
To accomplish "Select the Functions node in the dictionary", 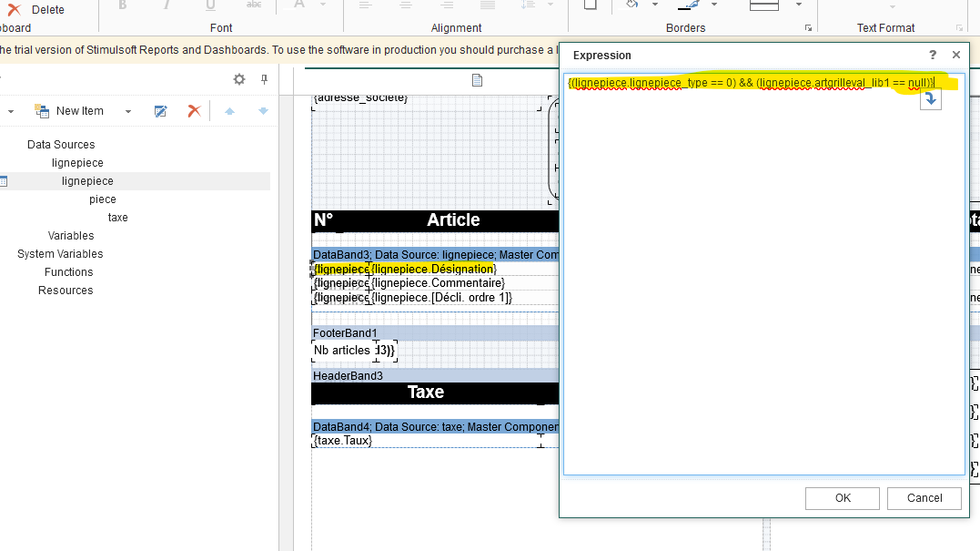I will (69, 271).
